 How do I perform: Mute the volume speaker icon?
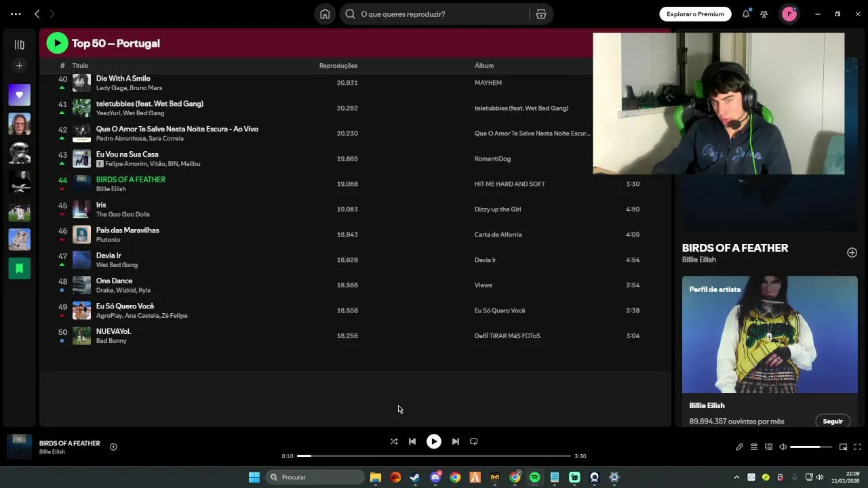pyautogui.click(x=783, y=447)
